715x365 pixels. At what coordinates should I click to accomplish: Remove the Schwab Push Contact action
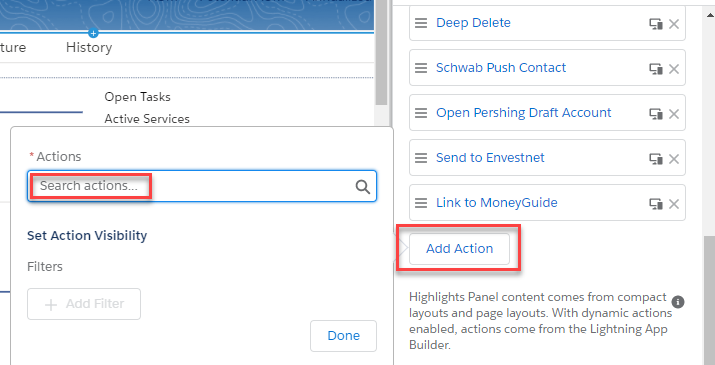click(674, 69)
